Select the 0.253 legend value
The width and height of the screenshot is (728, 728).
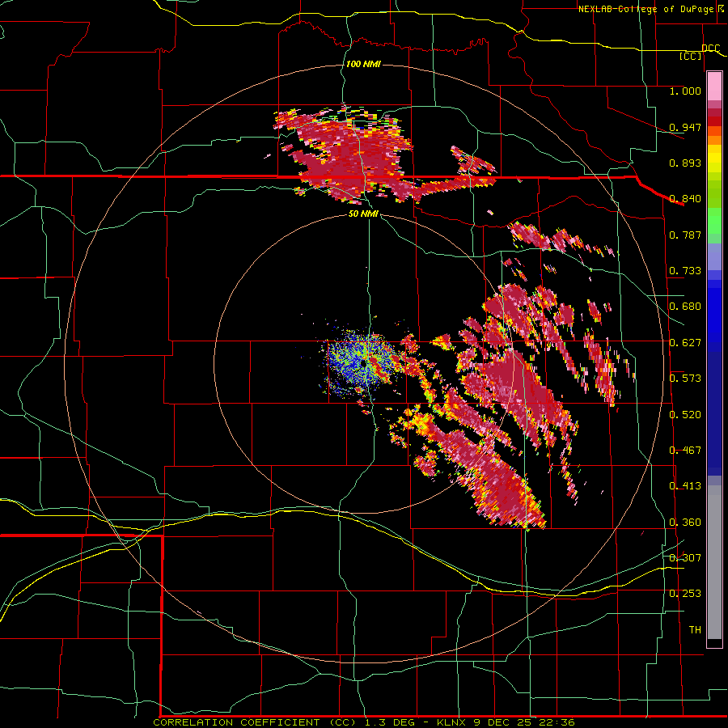tap(685, 594)
